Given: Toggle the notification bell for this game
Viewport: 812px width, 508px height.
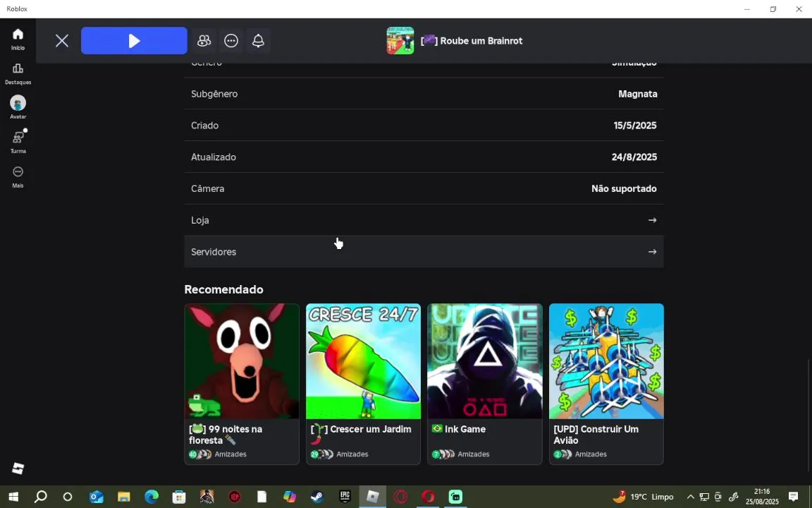Looking at the screenshot, I should click(x=258, y=41).
